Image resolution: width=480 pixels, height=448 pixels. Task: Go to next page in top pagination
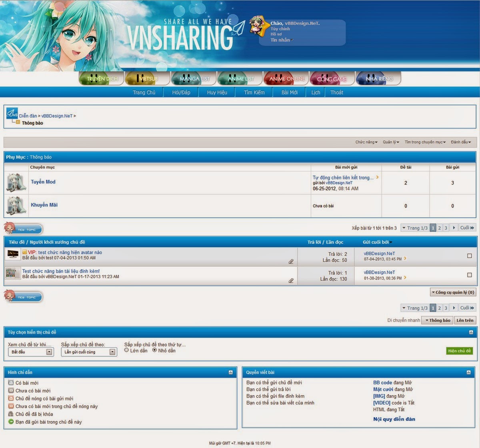pos(454,228)
